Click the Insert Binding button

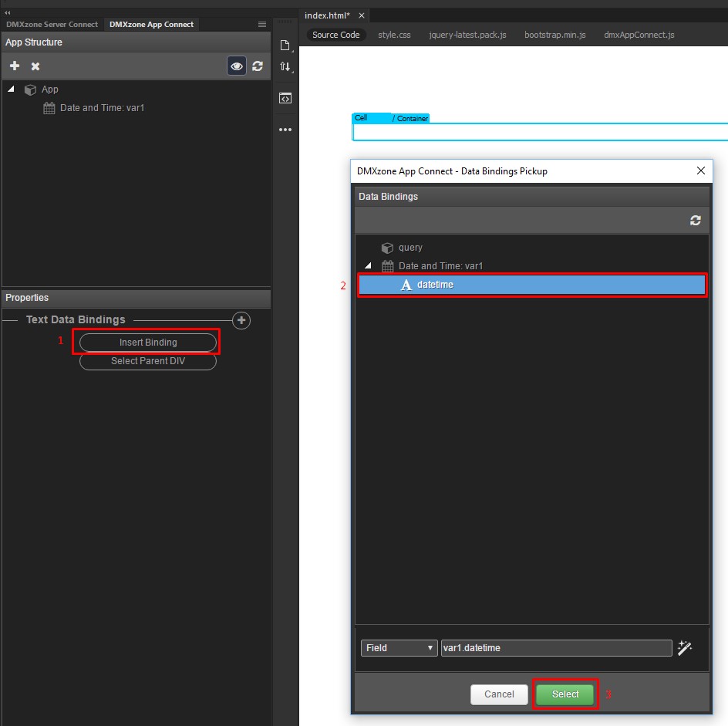tap(148, 343)
